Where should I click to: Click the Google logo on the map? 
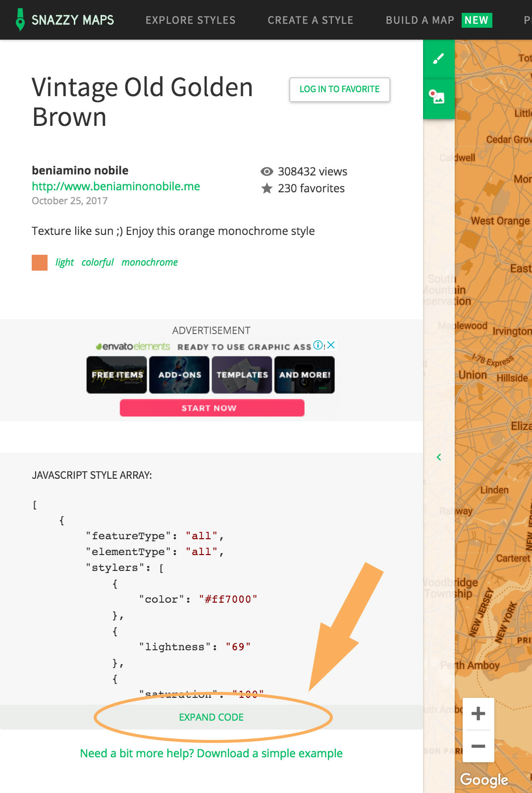click(x=484, y=780)
